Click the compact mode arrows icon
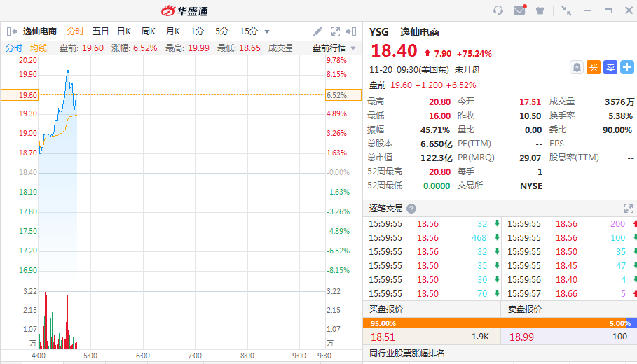The width and height of the screenshot is (637, 364). [x=566, y=10]
